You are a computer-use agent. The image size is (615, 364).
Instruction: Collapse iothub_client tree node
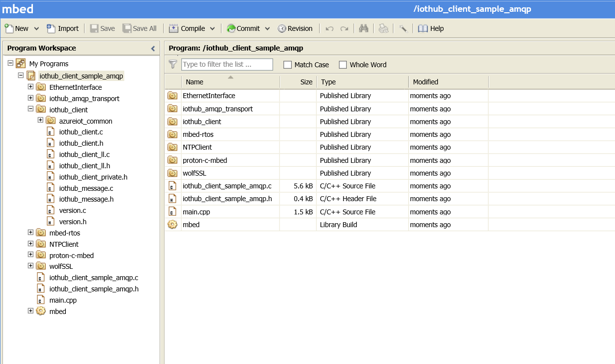(x=30, y=109)
